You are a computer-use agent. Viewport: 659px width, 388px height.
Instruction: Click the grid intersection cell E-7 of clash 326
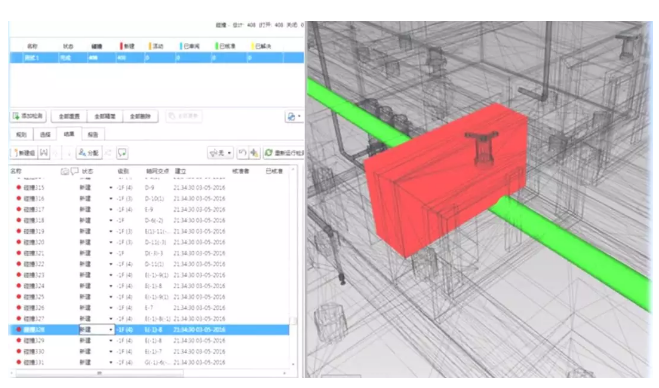(149, 308)
